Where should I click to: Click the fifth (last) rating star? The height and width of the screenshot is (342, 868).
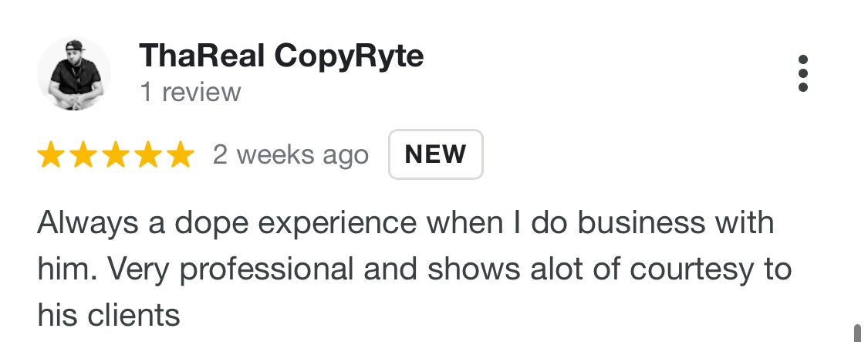180,155
